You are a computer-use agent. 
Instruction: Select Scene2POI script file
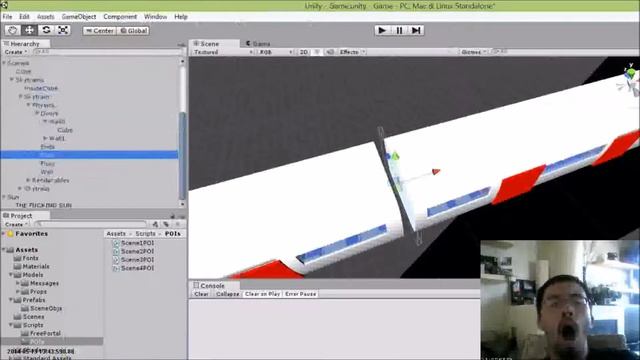tap(133, 251)
